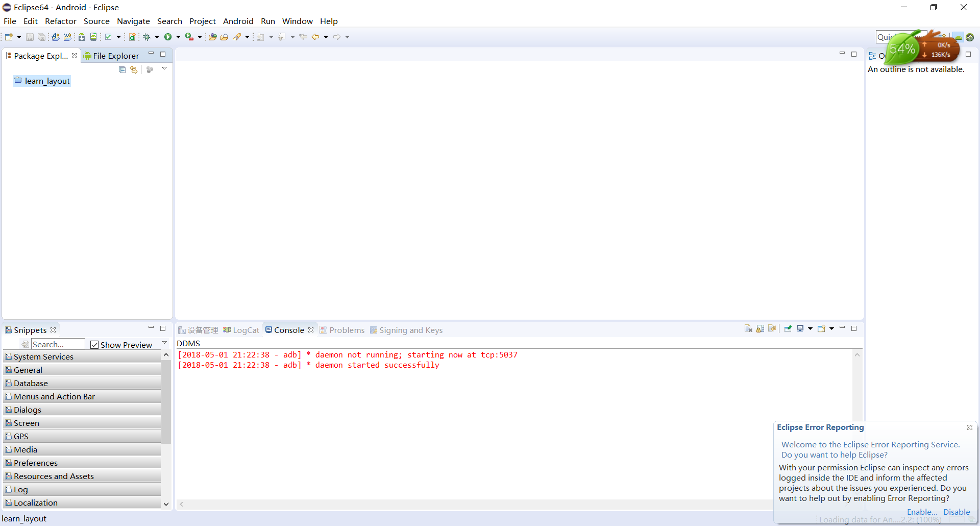Viewport: 980px width, 526px height.
Task: Open the Back history dropdown arrow
Action: (x=326, y=37)
